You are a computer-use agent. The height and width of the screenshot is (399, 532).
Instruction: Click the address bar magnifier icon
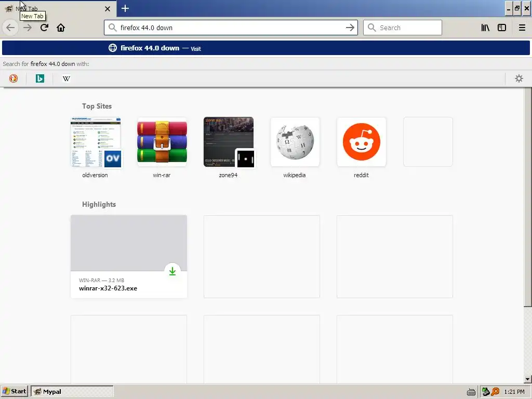[x=112, y=28]
